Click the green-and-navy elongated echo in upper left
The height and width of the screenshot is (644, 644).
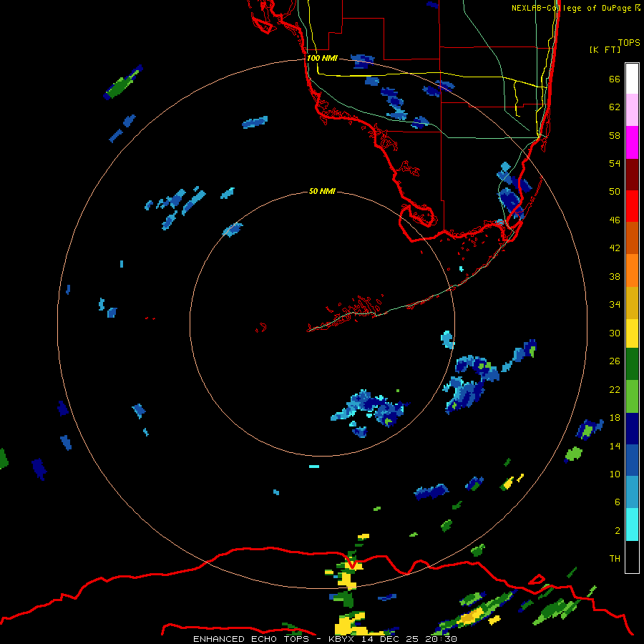[123, 82]
